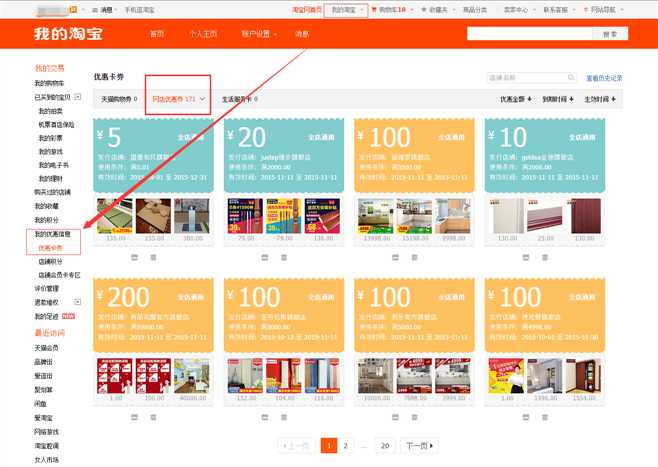Click the ¥200 coupon card
The height and width of the screenshot is (467, 658).
(x=153, y=316)
